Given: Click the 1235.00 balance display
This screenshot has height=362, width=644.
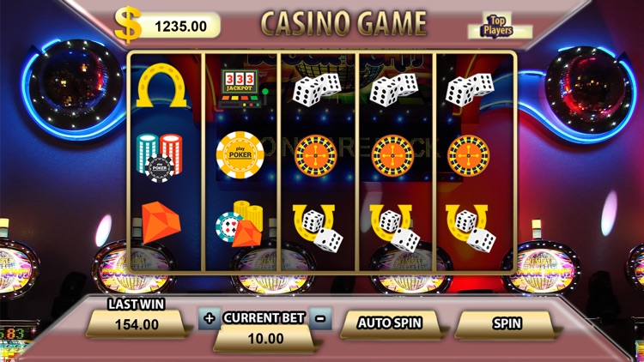Looking at the screenshot, I should pos(180,26).
